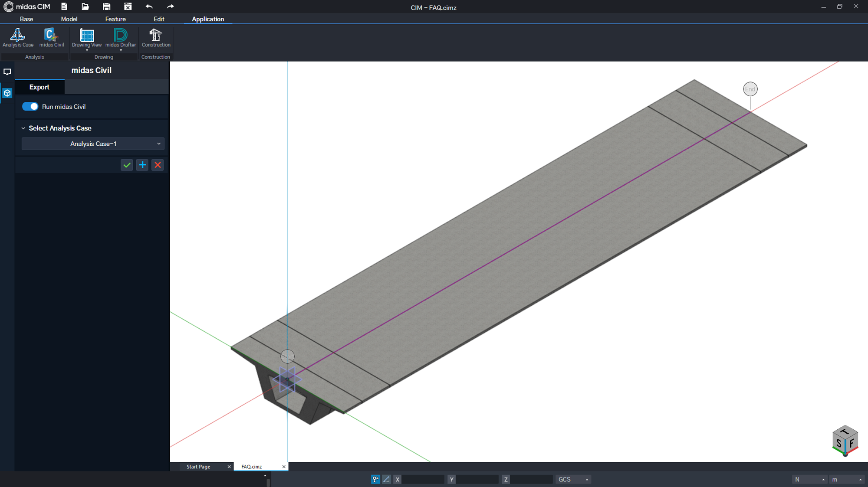Image resolution: width=868 pixels, height=487 pixels.
Task: Select the End point marker
Action: (x=750, y=89)
